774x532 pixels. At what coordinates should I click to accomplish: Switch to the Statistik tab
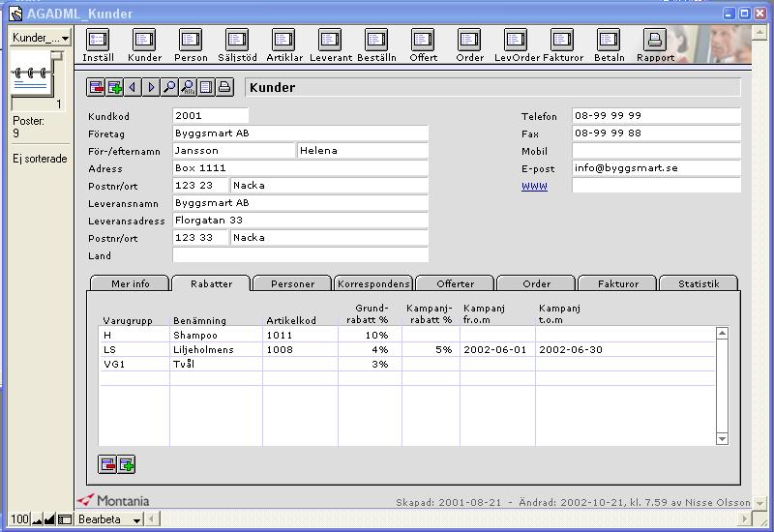tap(698, 283)
